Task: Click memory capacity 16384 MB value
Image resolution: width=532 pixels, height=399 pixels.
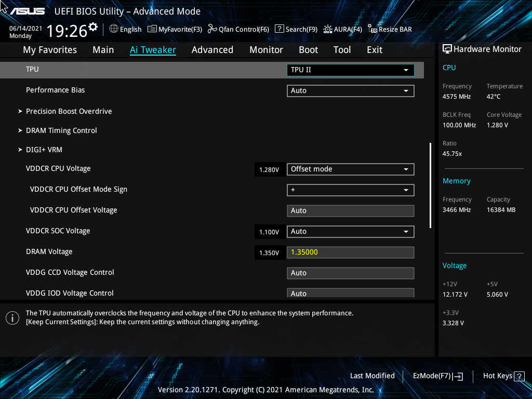Action: 501,210
